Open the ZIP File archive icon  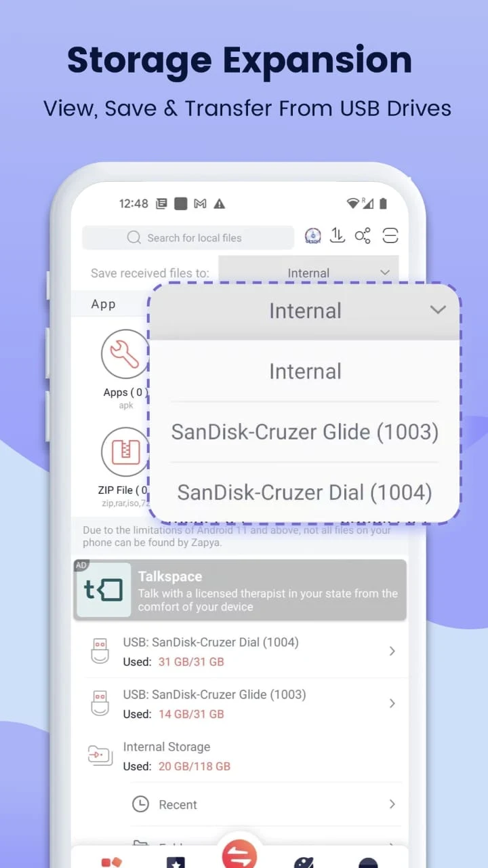(x=125, y=452)
